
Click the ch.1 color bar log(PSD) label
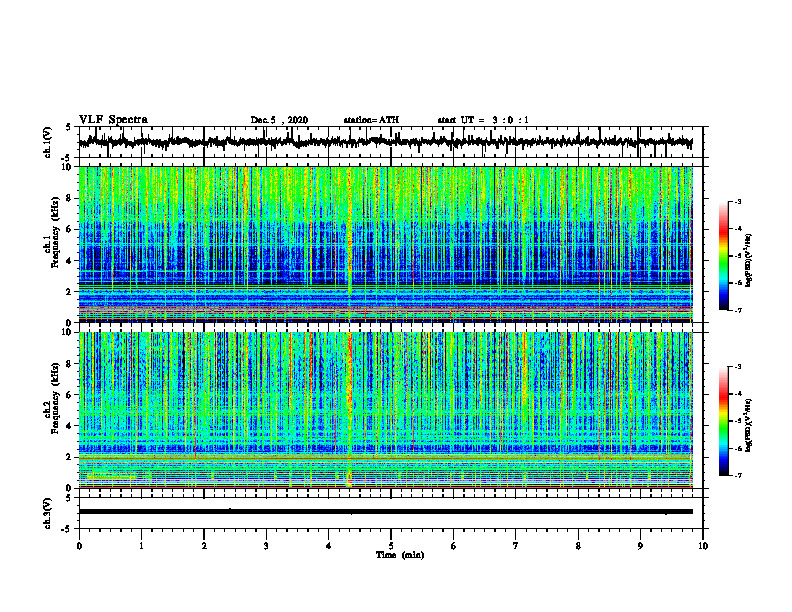coord(749,261)
